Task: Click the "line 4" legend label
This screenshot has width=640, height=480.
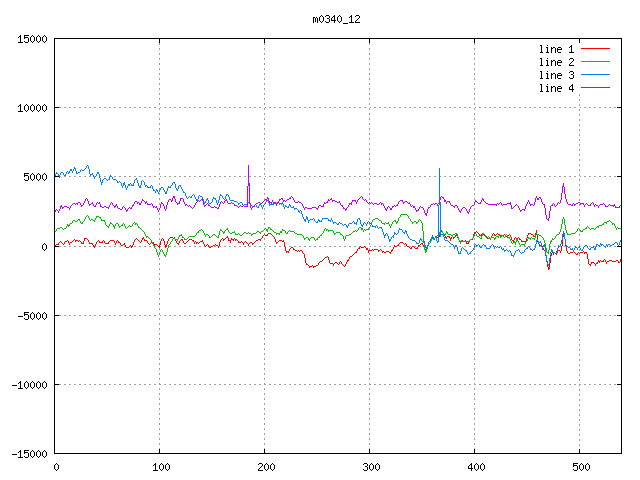Action: pos(557,88)
